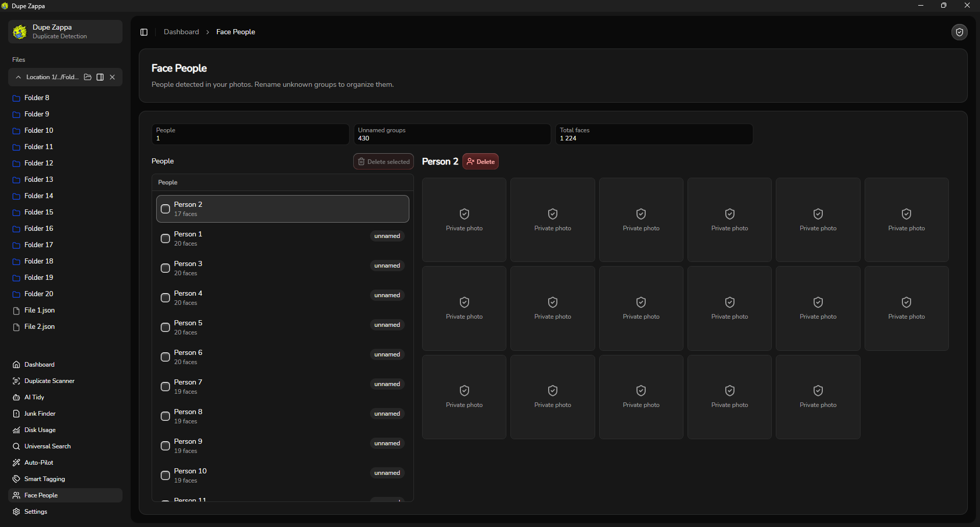Open Settings in sidebar
Screen dimensions: 980x527
coord(65,512)
